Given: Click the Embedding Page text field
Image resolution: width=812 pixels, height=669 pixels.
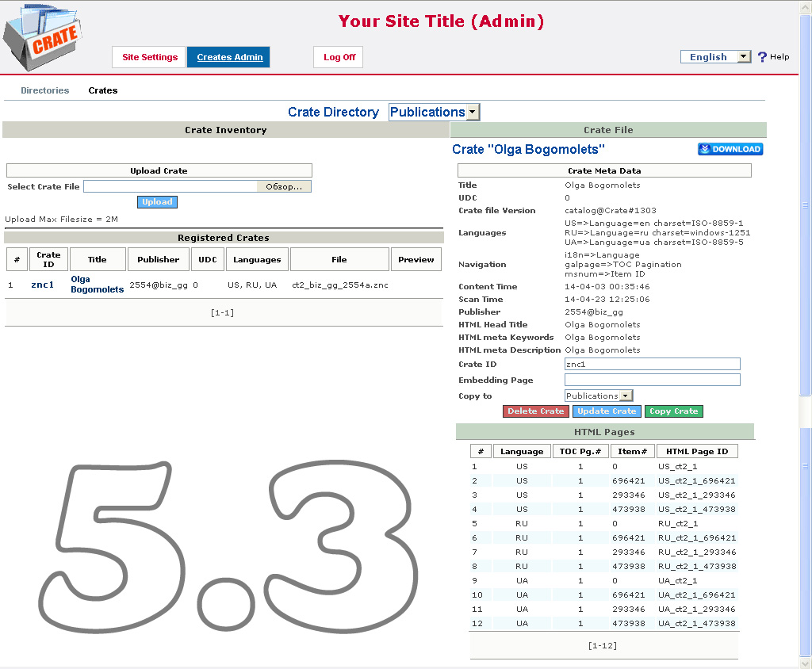Looking at the screenshot, I should point(652,380).
